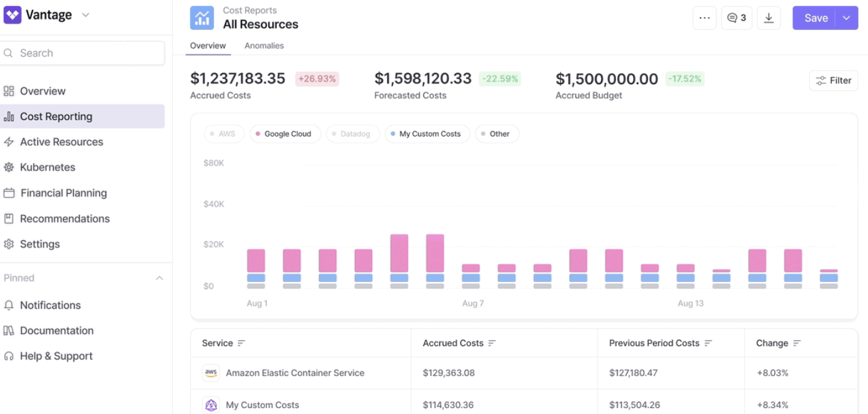Click the Change column sort icon
This screenshot has width=868, height=414.
[797, 343]
